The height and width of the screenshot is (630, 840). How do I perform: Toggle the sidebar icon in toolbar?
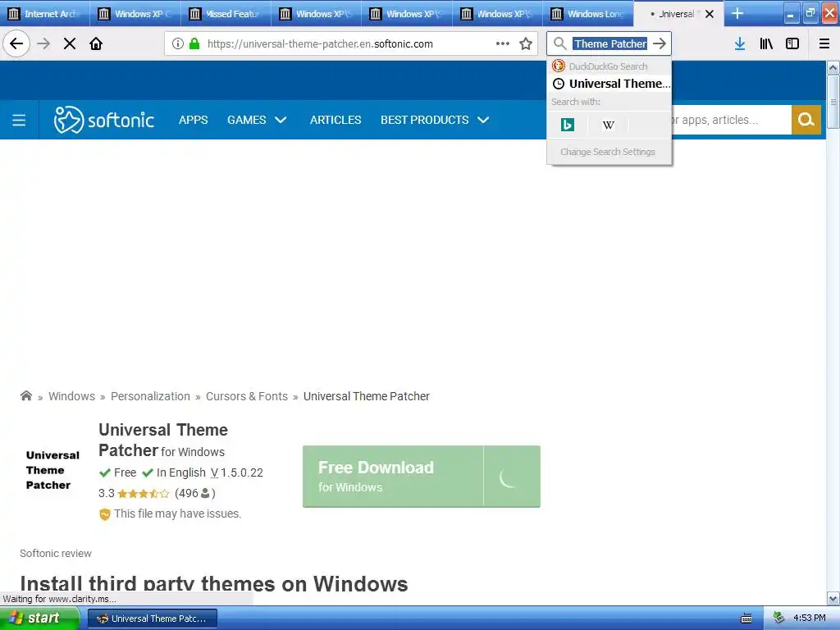(x=792, y=43)
